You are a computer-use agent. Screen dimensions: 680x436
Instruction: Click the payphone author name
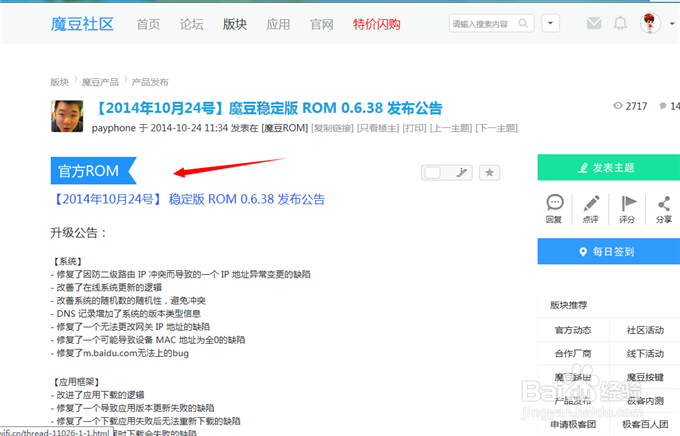114,128
